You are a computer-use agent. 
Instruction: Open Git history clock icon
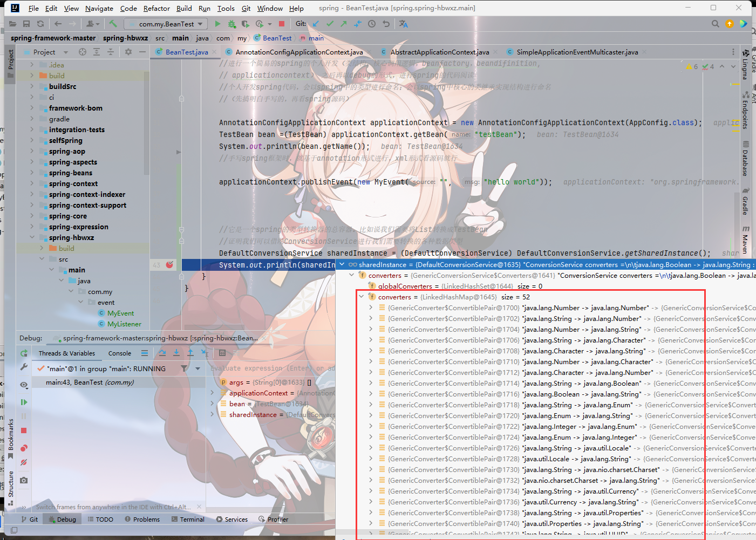(372, 24)
